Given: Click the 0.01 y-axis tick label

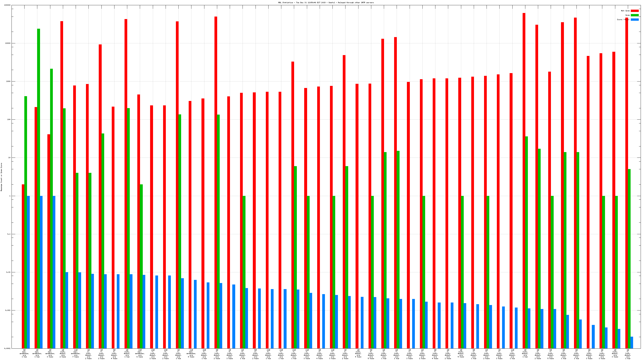Looking at the screenshot, I should (x=9, y=272).
